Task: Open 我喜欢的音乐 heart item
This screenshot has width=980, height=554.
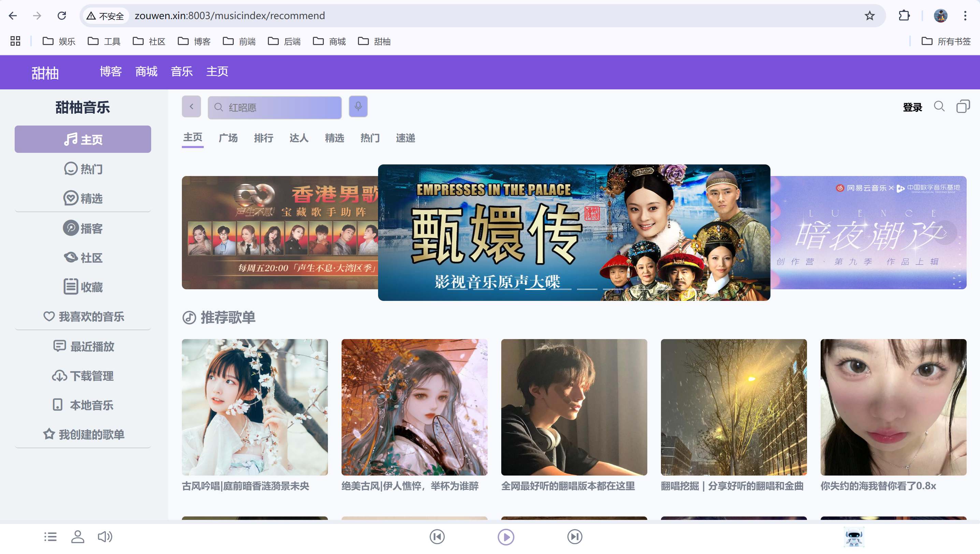Action: [x=83, y=316]
